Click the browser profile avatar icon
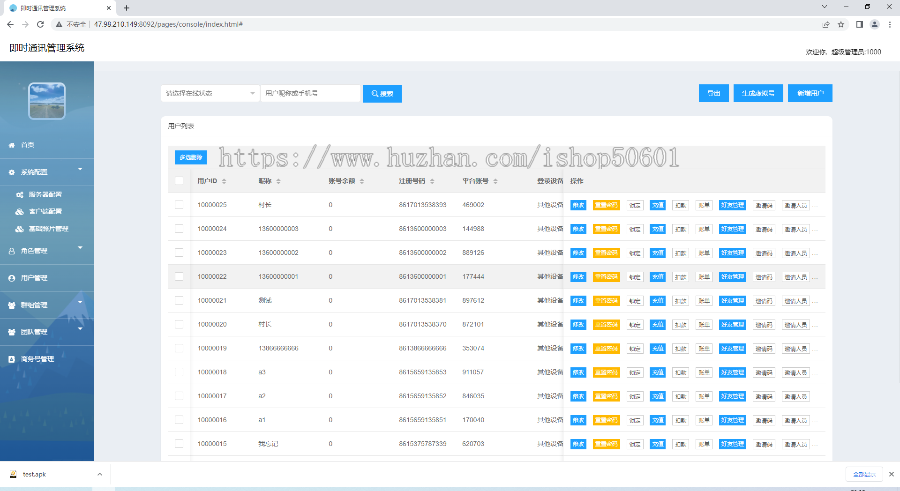Image resolution: width=900 pixels, height=491 pixels. coord(875,24)
